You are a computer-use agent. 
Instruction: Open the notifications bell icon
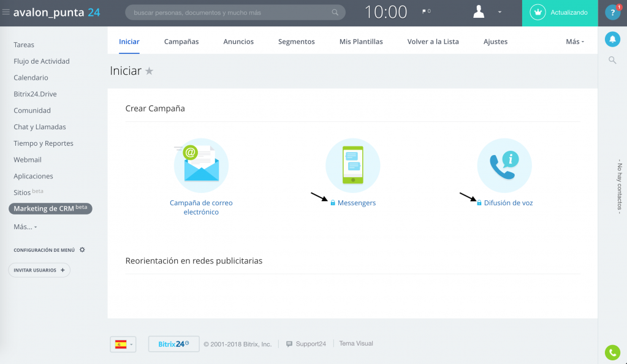612,39
